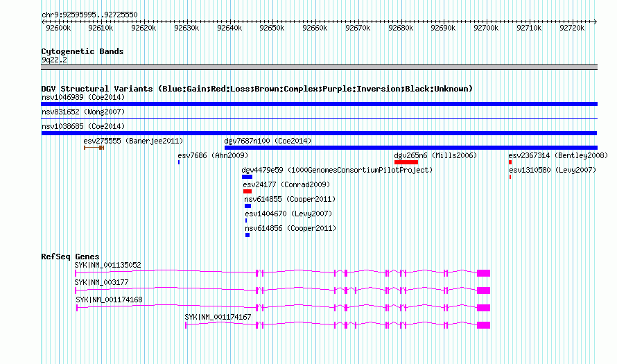Click the nsv831652 (Wong2007) label
This screenshot has width=617, height=364.
point(83,112)
